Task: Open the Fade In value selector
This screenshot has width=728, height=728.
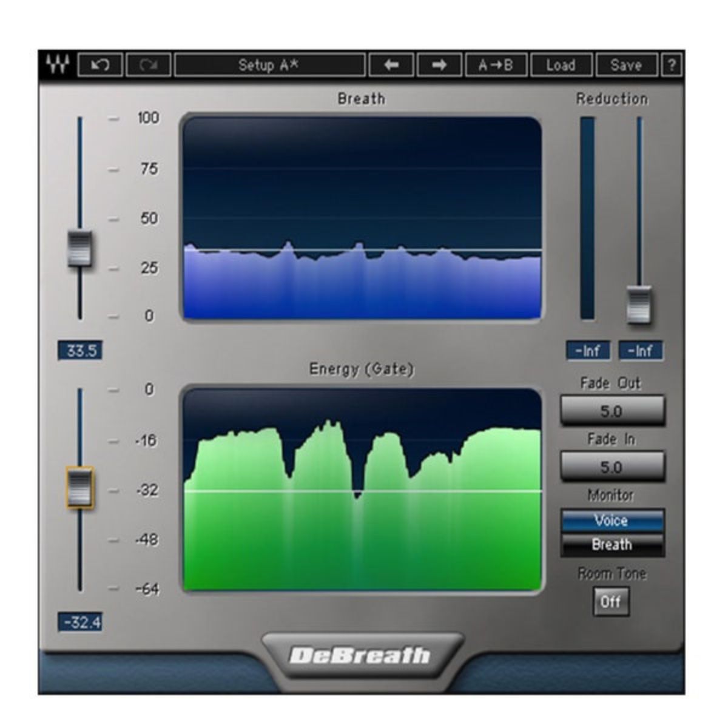Action: 612,467
